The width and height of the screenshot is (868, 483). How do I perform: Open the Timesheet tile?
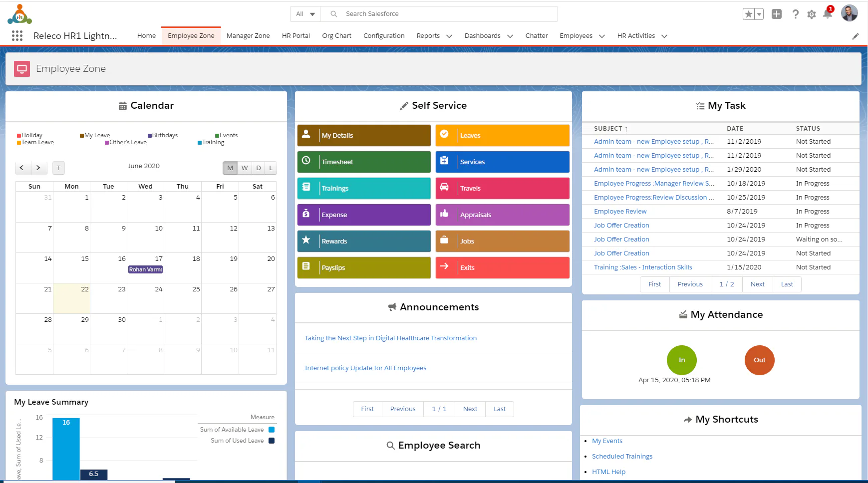tap(364, 162)
